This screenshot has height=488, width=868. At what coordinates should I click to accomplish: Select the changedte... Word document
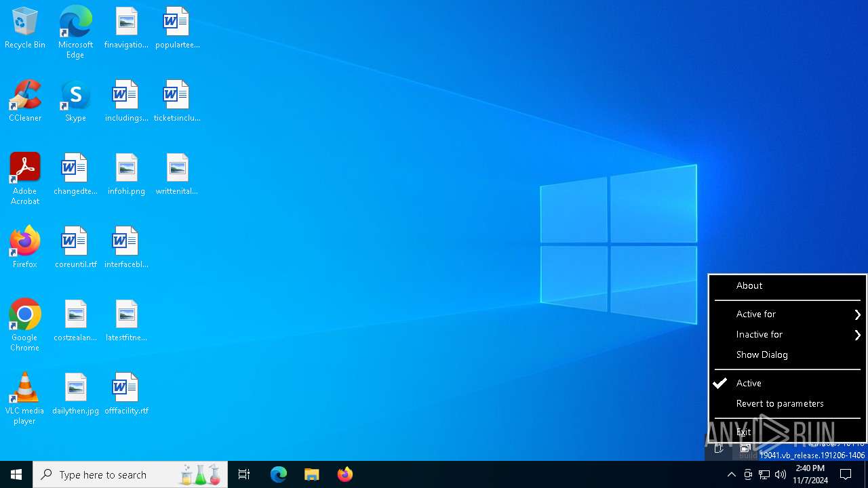tap(75, 175)
